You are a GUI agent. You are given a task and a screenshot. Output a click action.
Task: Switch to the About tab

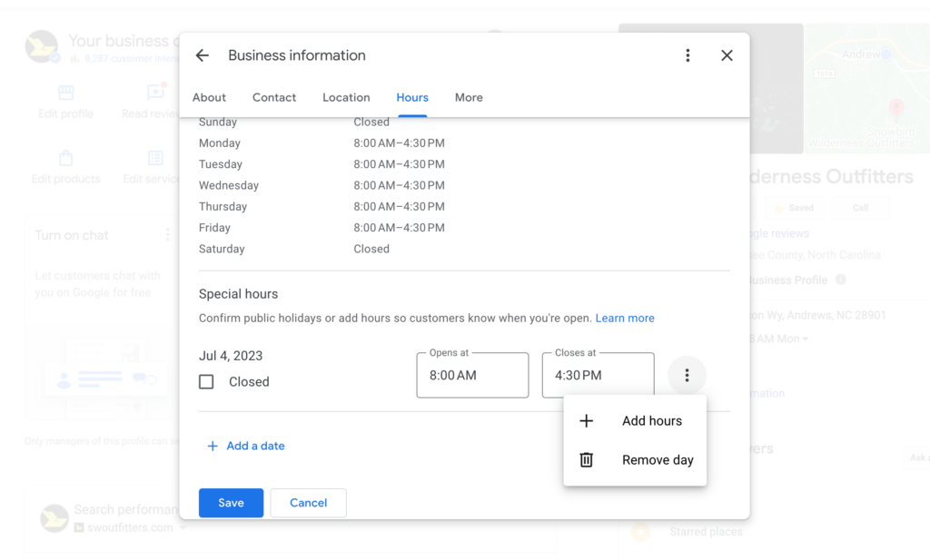coord(209,98)
